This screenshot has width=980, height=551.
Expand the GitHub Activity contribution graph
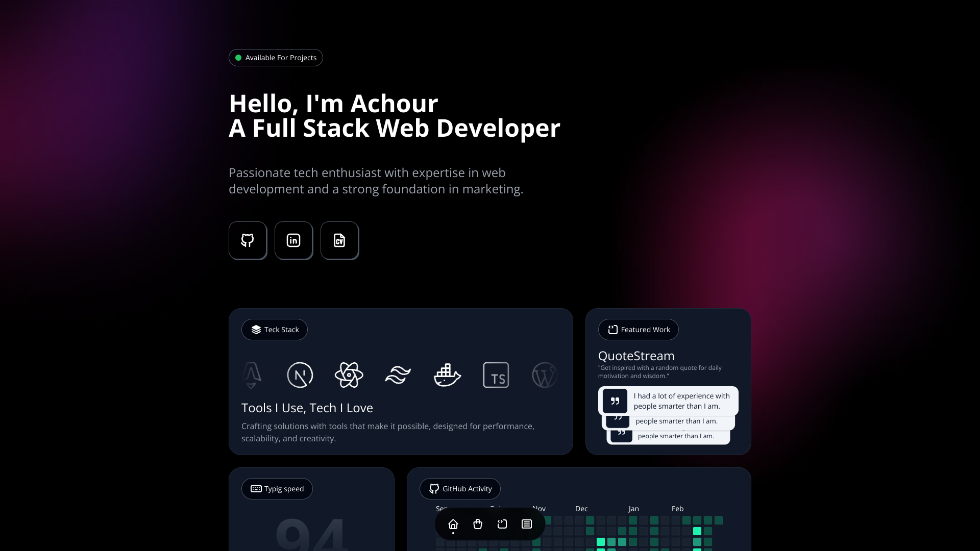(x=460, y=488)
